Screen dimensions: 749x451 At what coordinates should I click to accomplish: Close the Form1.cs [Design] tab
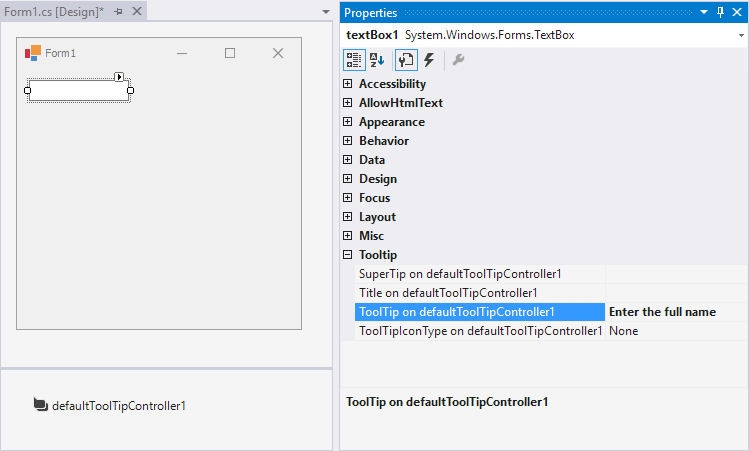point(136,11)
